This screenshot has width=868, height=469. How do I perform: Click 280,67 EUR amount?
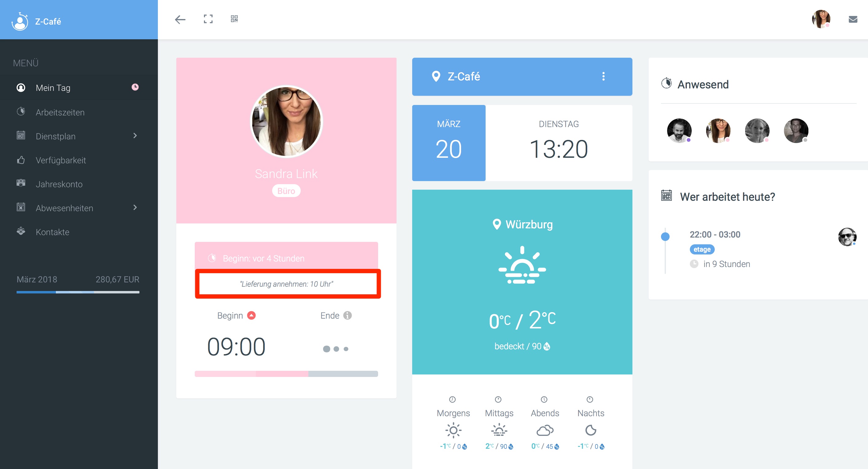tap(117, 279)
